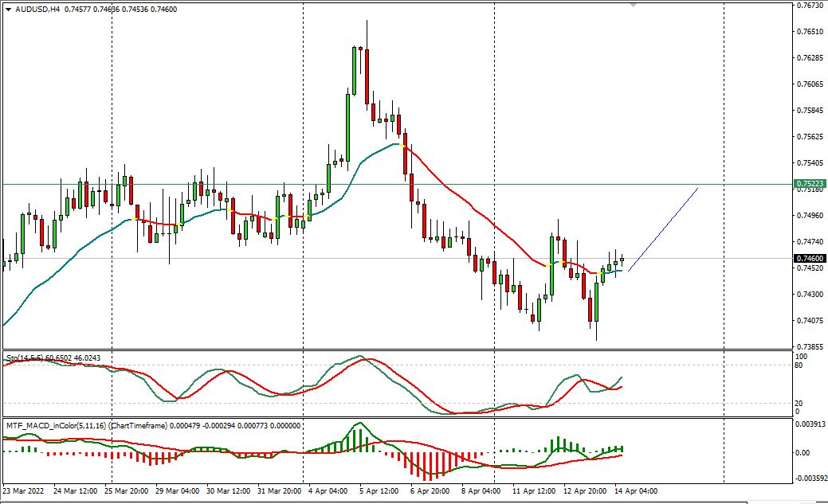Click the OHLC value 0.74577 in header
This screenshot has width=828, height=504.
pyautogui.click(x=77, y=10)
